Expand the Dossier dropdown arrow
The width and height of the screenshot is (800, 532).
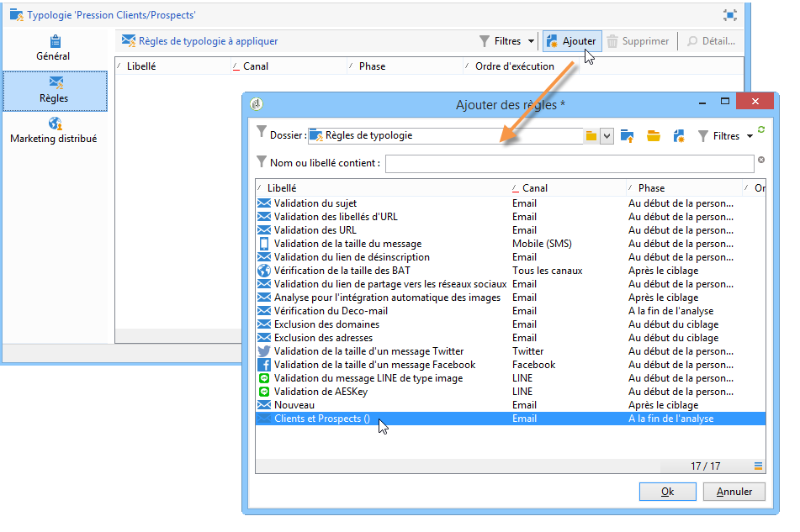(x=607, y=136)
